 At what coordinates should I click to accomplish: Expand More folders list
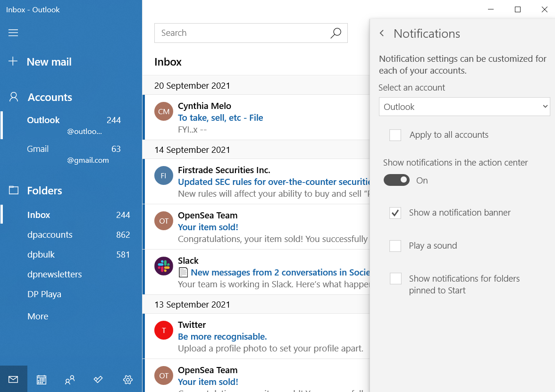pyautogui.click(x=38, y=316)
